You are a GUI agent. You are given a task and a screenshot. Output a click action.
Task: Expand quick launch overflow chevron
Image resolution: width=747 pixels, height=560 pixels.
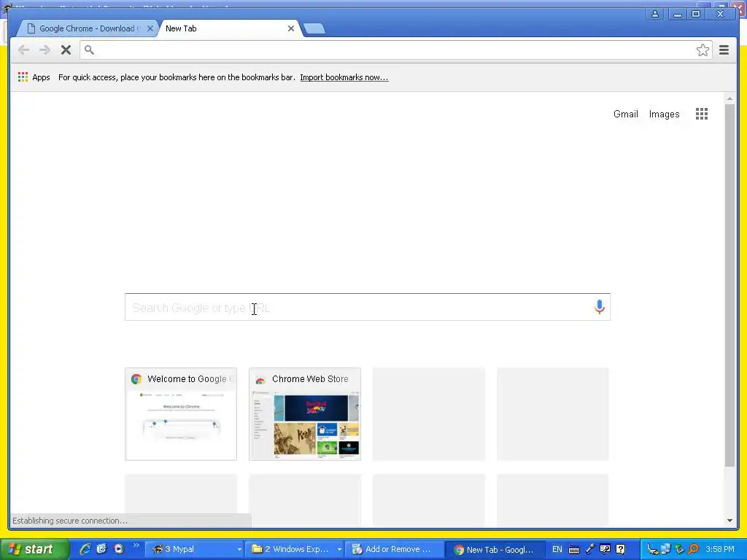coord(136,545)
